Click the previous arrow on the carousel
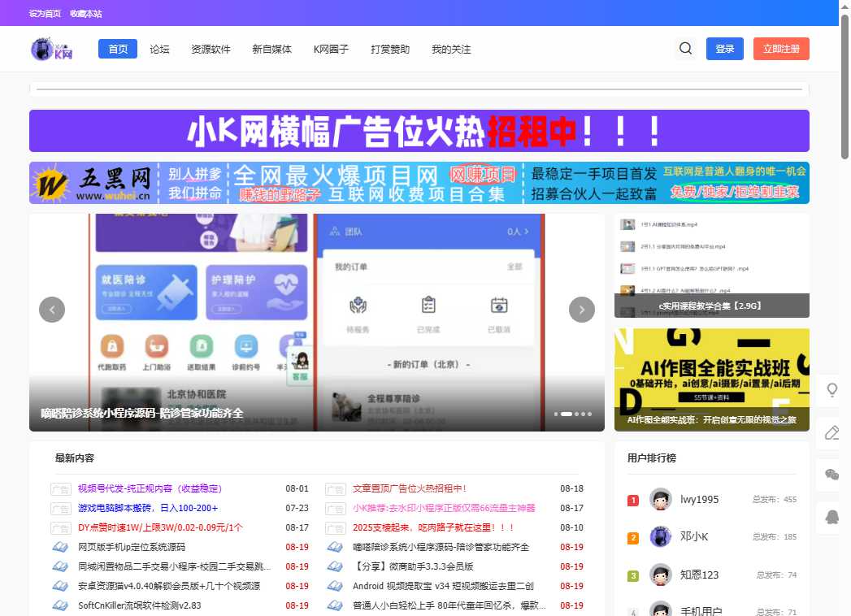The image size is (851, 616). [x=52, y=310]
